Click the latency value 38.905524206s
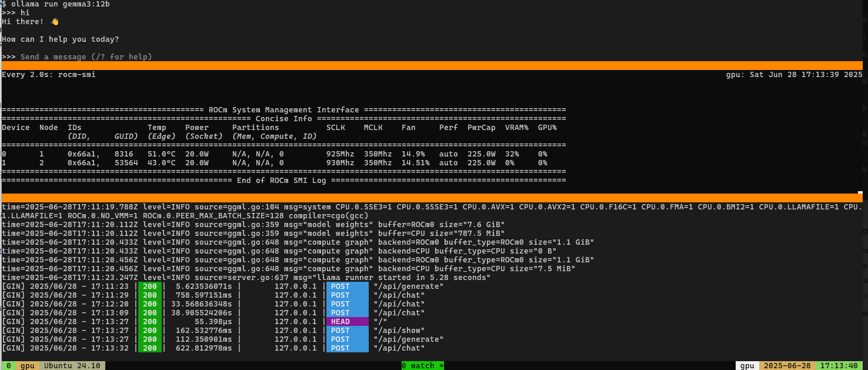 pyautogui.click(x=202, y=313)
